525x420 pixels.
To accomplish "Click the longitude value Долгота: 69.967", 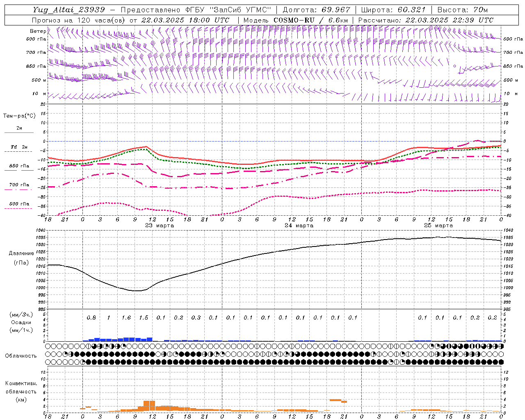I will 317,9.
